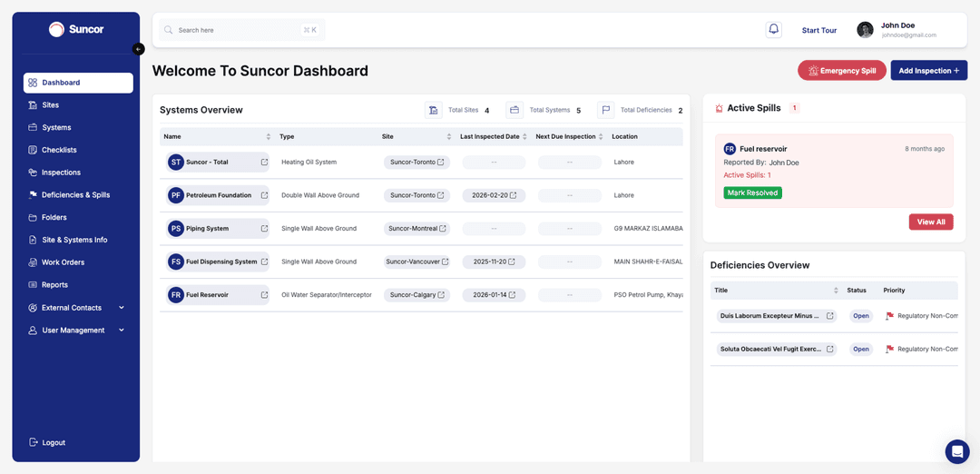980x474 pixels.
Task: Expand User Management submenu
Action: coord(122,331)
